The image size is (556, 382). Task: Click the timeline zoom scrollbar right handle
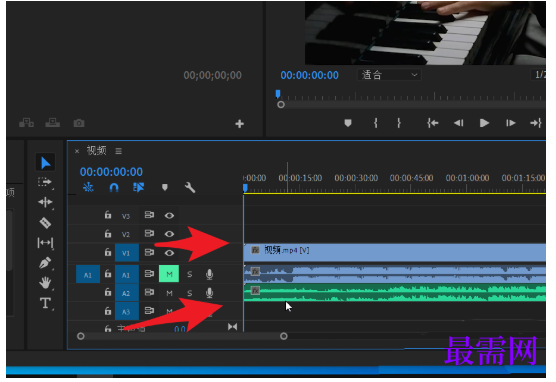284,336
